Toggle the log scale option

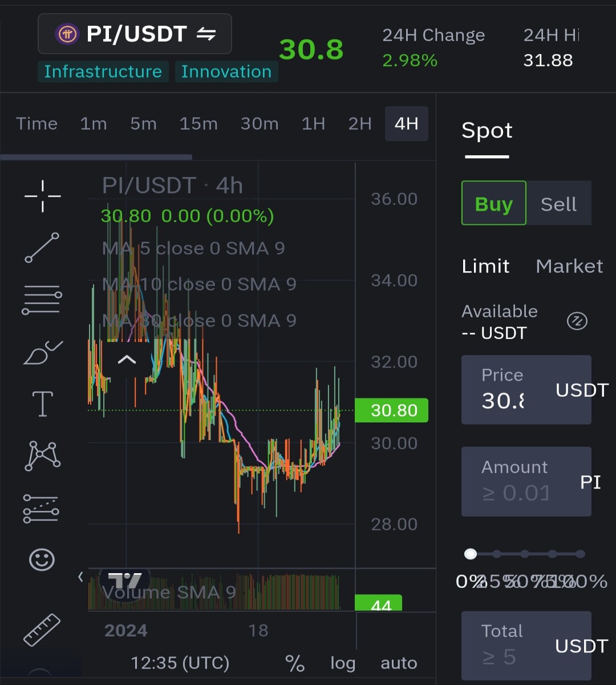coord(343,663)
